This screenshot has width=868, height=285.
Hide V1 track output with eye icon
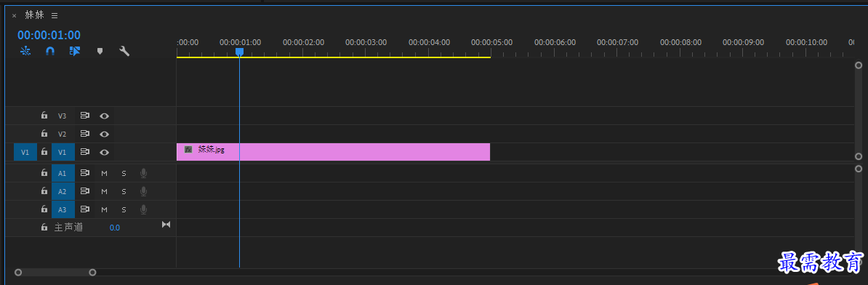tap(104, 152)
